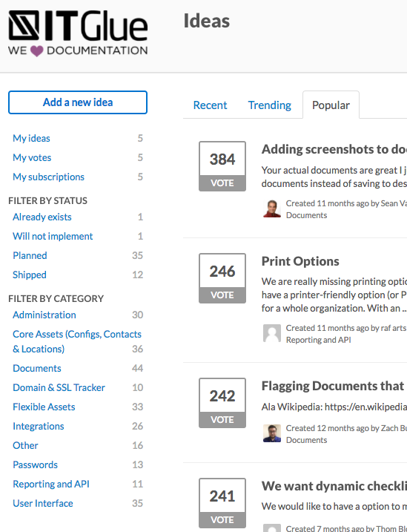Filter by Other category

coord(25,445)
